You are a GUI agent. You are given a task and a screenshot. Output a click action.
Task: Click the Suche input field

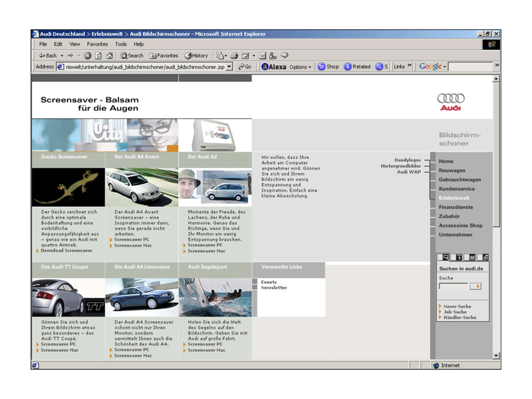454,287
